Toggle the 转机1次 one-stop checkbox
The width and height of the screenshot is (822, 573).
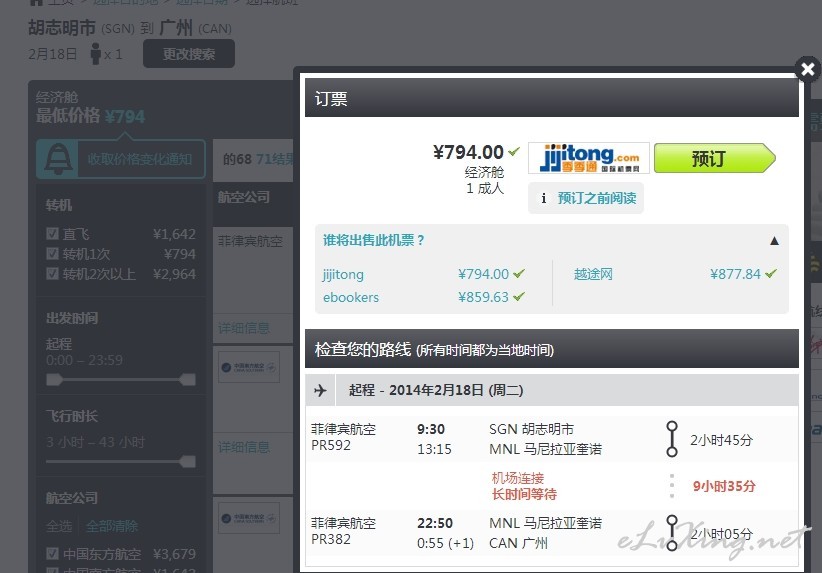pyautogui.click(x=52, y=254)
